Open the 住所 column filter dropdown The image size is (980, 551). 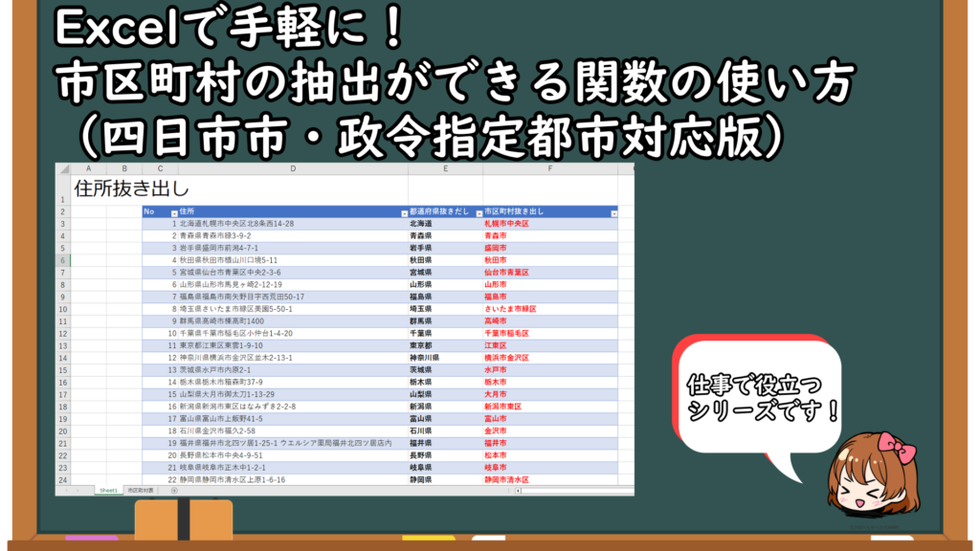tap(403, 212)
